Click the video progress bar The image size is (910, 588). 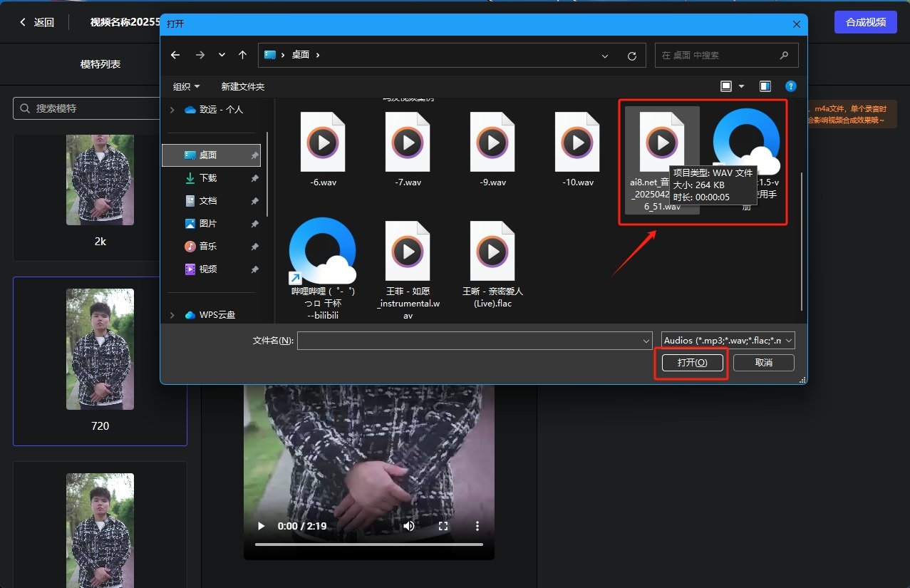click(368, 545)
